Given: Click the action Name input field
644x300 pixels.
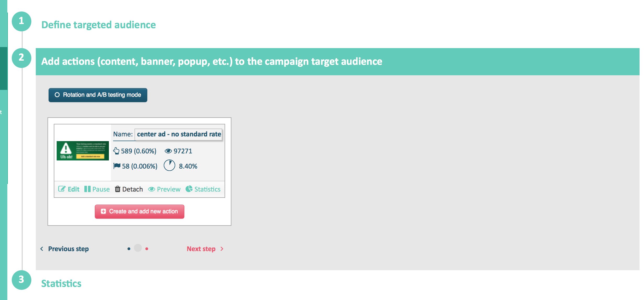Looking at the screenshot, I should tap(179, 134).
